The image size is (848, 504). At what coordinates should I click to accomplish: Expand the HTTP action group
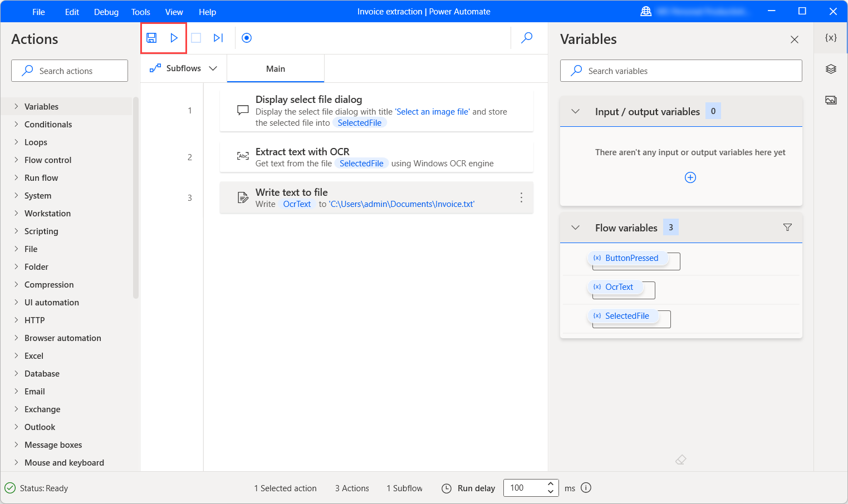(x=16, y=320)
